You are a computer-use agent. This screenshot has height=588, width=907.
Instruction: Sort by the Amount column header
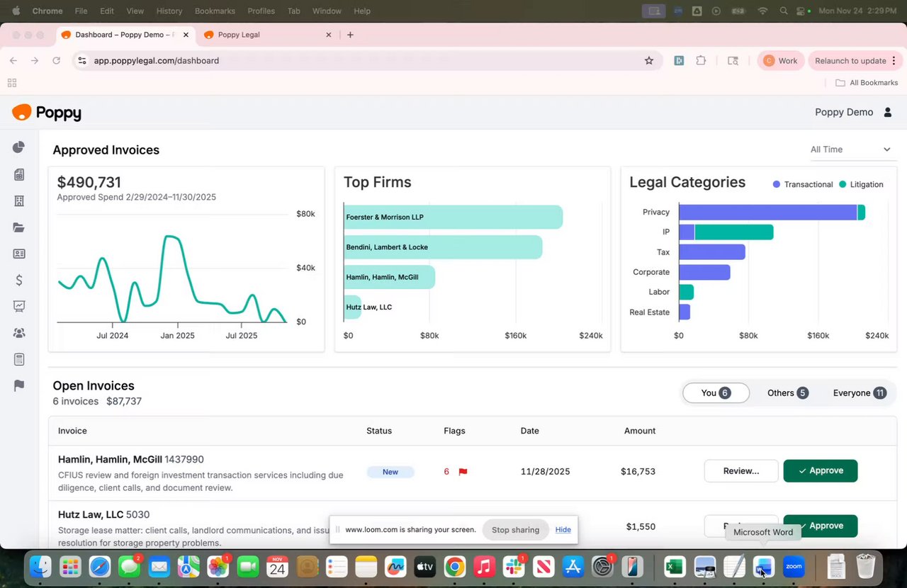pyautogui.click(x=640, y=431)
